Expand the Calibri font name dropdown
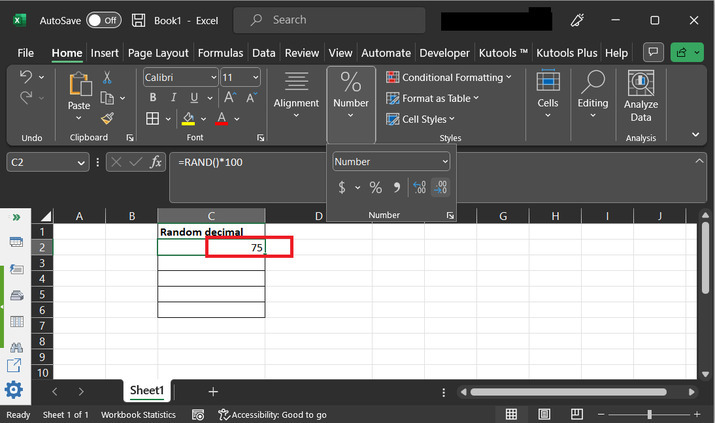Viewport: 715px width, 423px height. (x=212, y=77)
